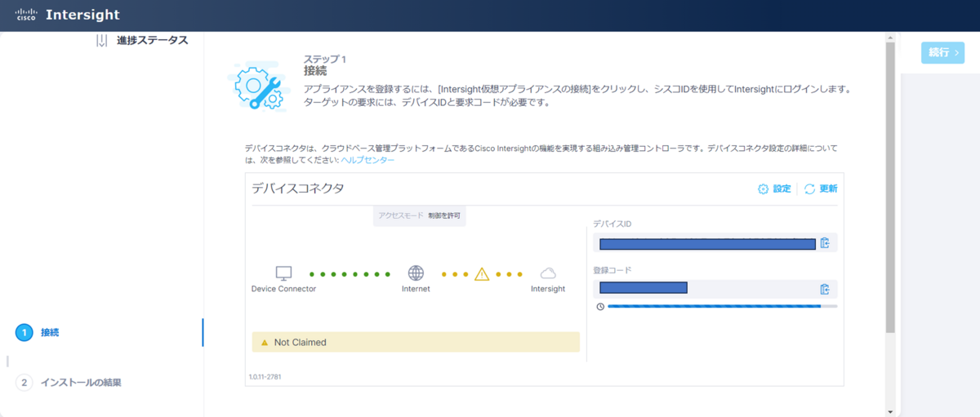The image size is (980, 417).
Task: Click the 続行 continue button
Action: tap(942, 52)
